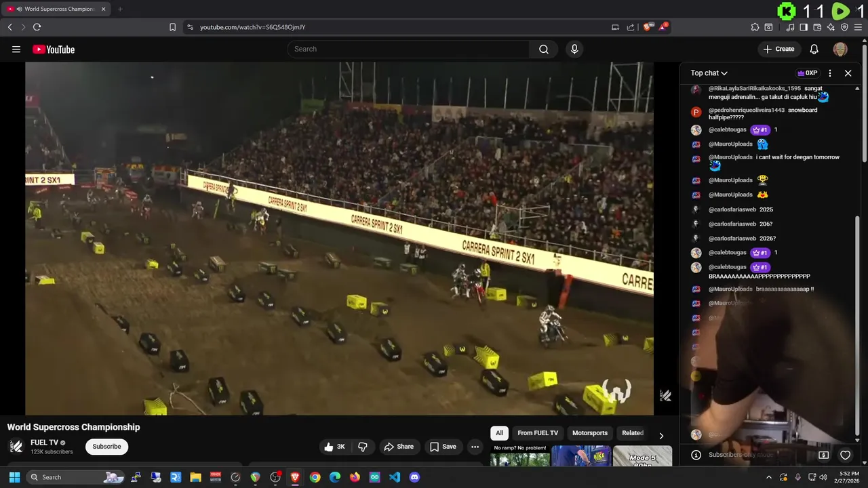Click the youtube.com address bar URL
The width and height of the screenshot is (868, 488).
pos(252,27)
